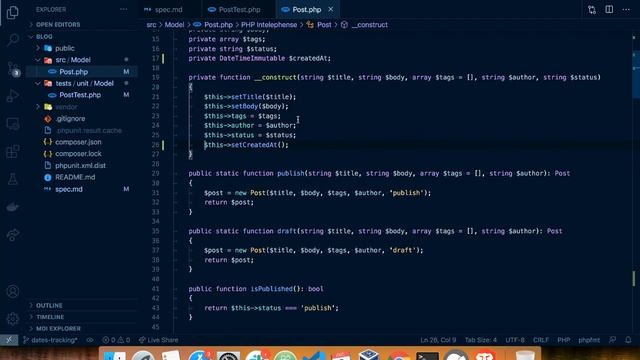Collapse the BLOG workspace section
This screenshot has height=360, width=640.
44,36
